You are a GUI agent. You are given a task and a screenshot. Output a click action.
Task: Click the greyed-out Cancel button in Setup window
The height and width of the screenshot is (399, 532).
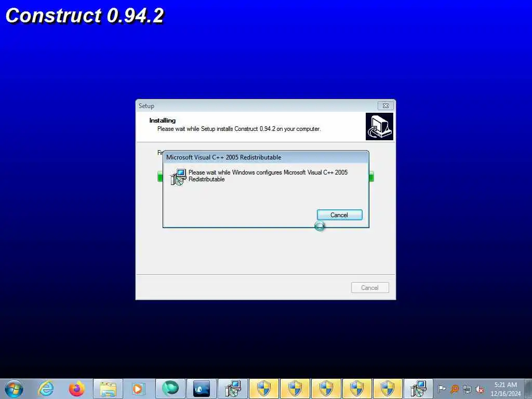click(x=370, y=288)
